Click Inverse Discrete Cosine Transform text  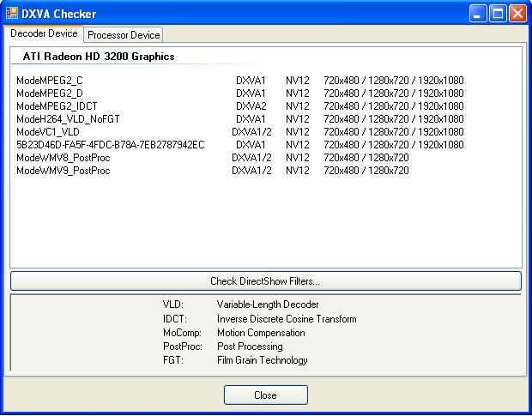(287, 319)
